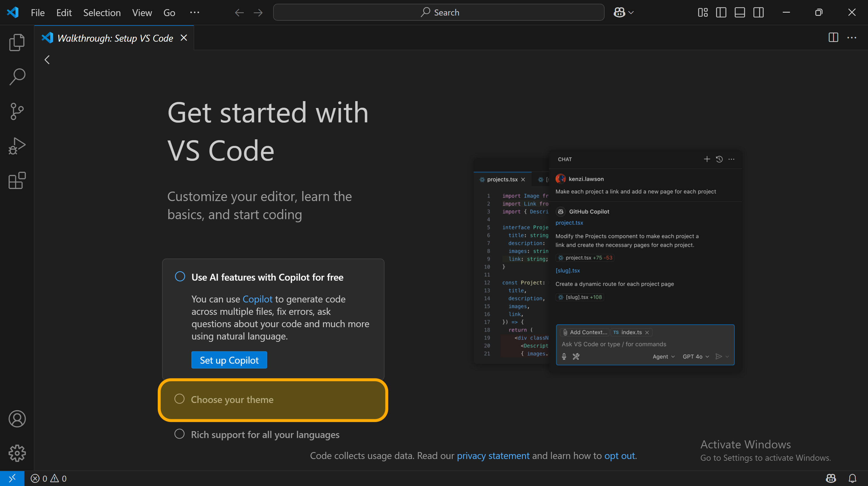The width and height of the screenshot is (868, 486).
Task: Split the editor to the right
Action: (x=833, y=37)
